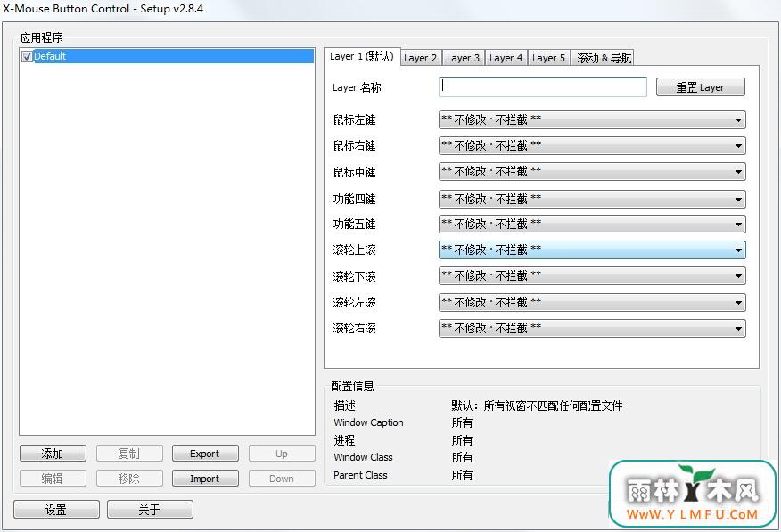Open the 滚轮上滚 action dropdown

pos(592,250)
